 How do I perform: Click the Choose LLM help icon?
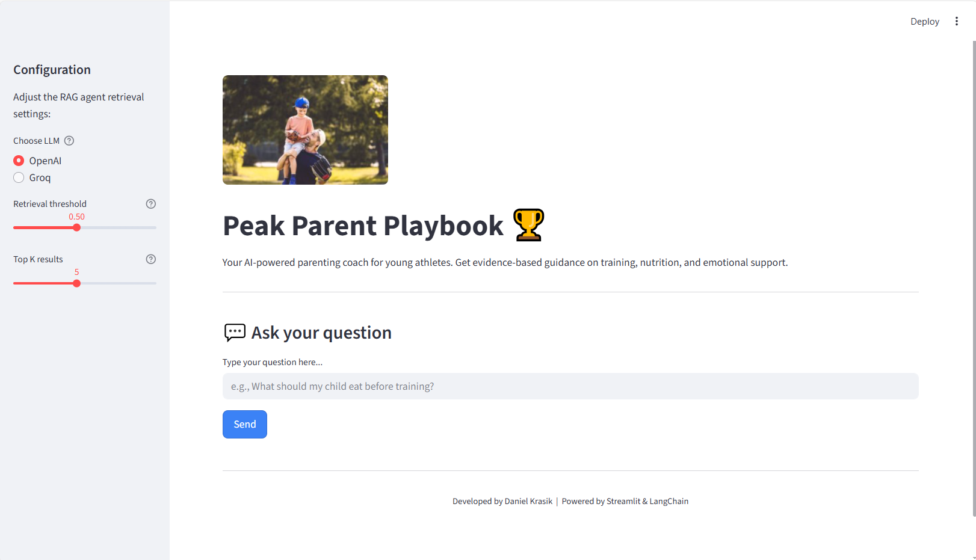click(69, 141)
